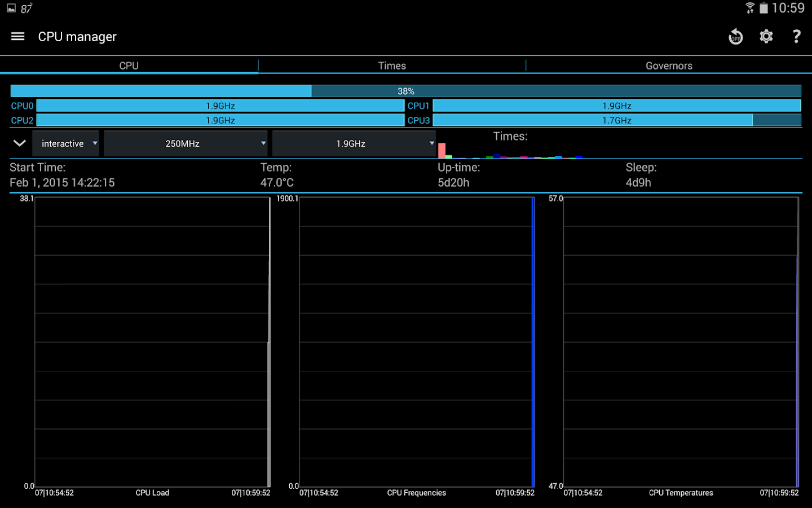Tap the CPU3 1.7GHz frequency bar
Viewport: 812px width, 508px height.
(616, 120)
